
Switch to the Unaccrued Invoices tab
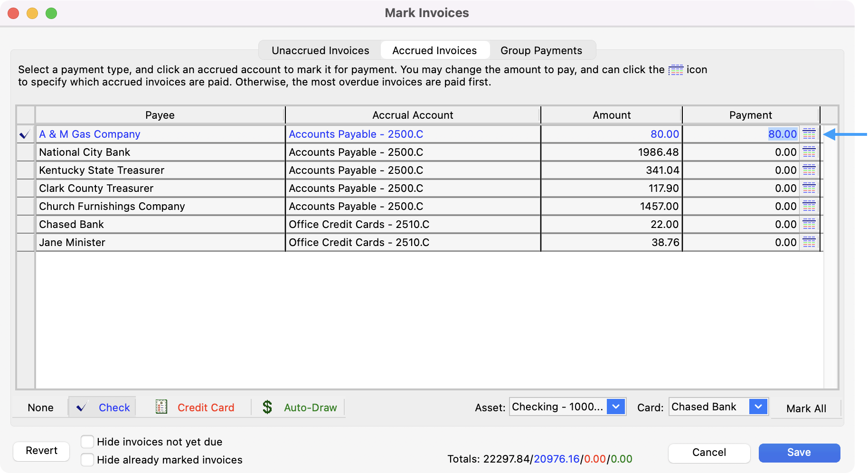point(320,50)
